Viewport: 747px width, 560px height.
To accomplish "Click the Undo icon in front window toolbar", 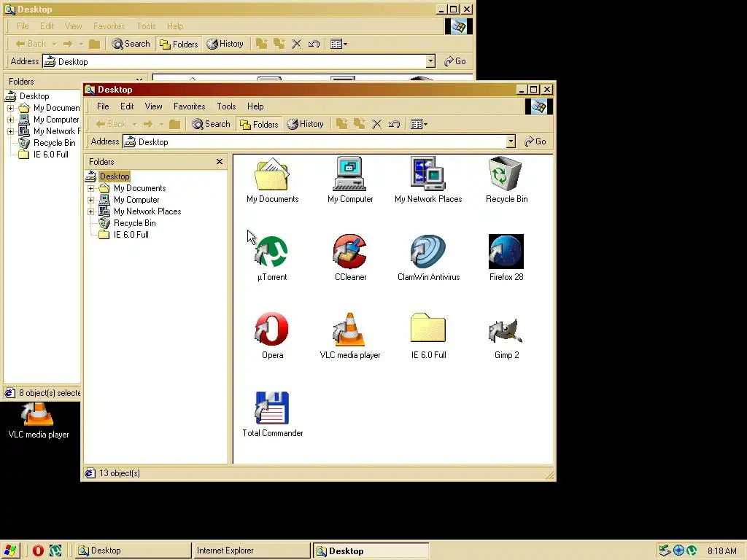I will [x=394, y=124].
